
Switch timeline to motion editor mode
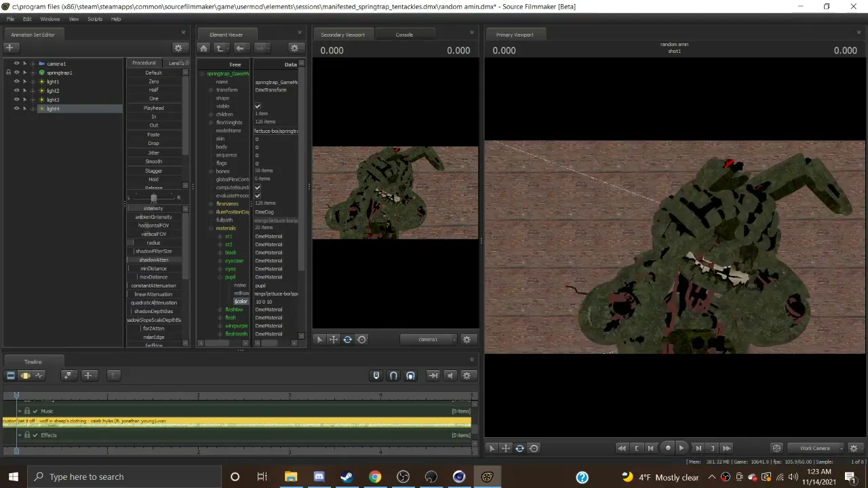pos(25,375)
